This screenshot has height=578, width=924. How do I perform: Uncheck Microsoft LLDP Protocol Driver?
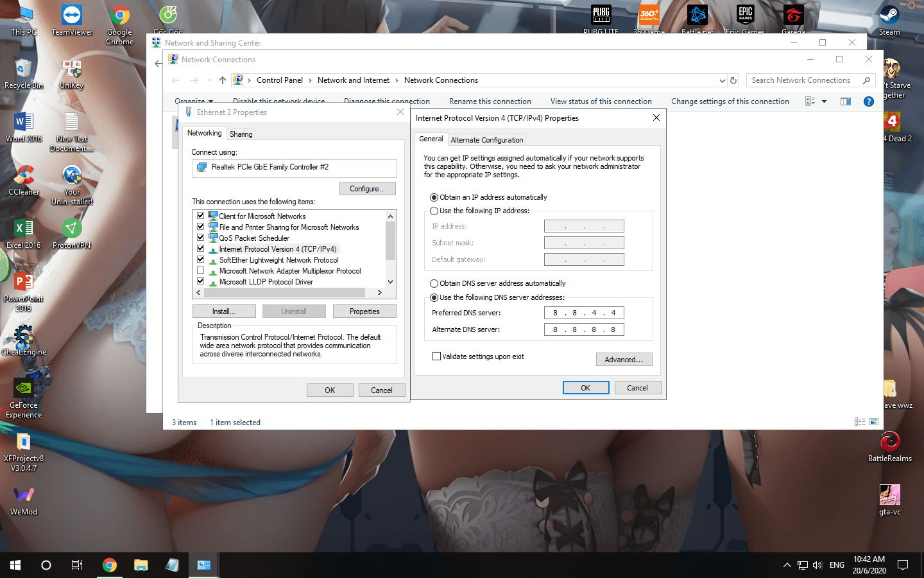201,281
